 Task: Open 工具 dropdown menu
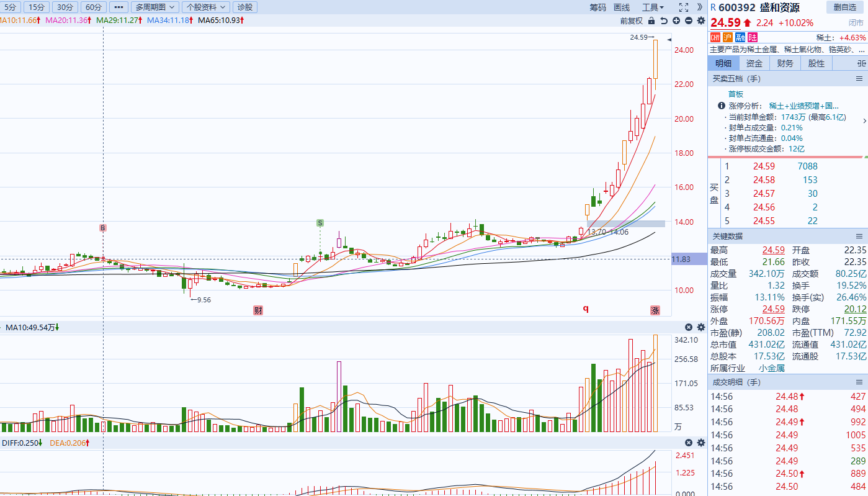[653, 7]
